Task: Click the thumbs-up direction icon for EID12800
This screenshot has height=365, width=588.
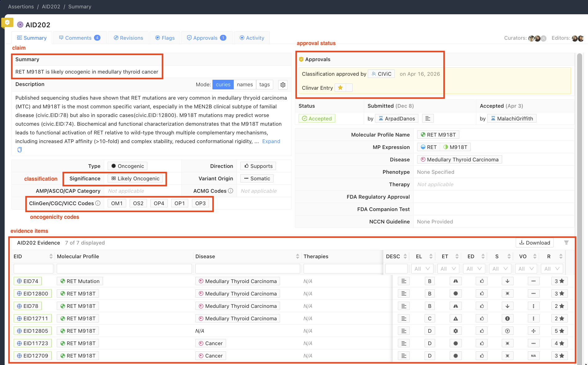Action: coord(482,294)
